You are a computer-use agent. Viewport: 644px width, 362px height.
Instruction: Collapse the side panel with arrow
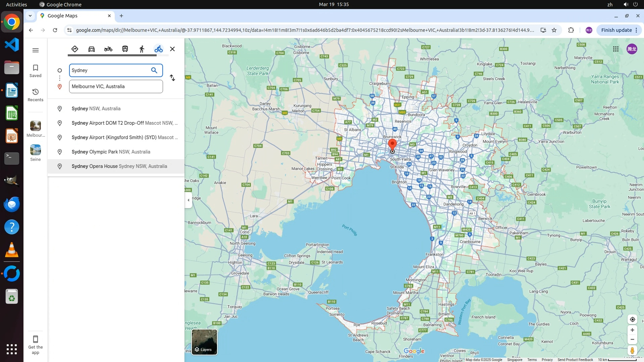[x=188, y=200]
